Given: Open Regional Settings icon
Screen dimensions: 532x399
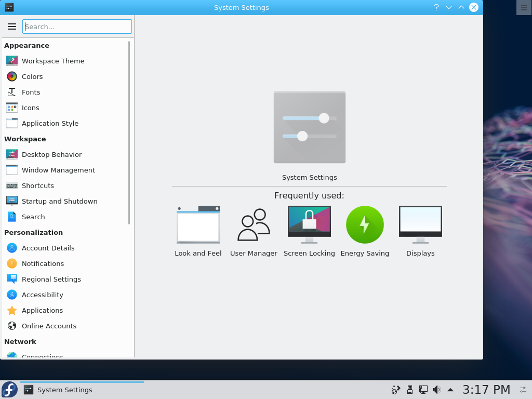Looking at the screenshot, I should [12, 280].
